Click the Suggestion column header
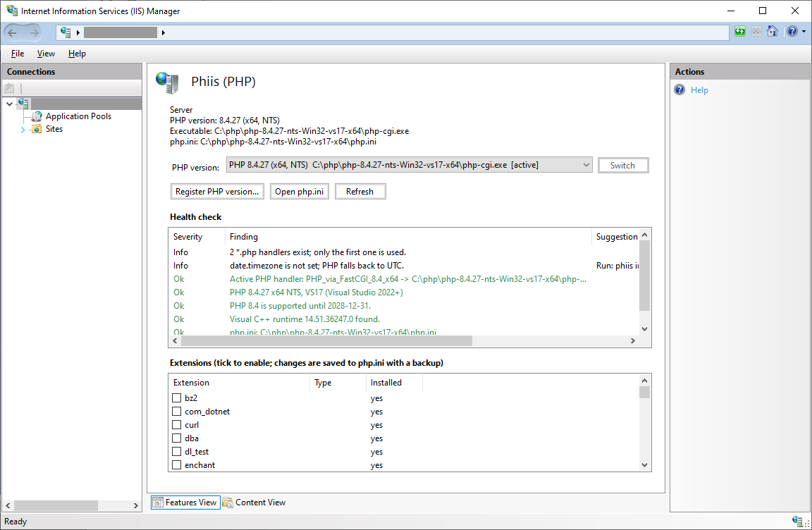The width and height of the screenshot is (812, 530). (x=616, y=237)
